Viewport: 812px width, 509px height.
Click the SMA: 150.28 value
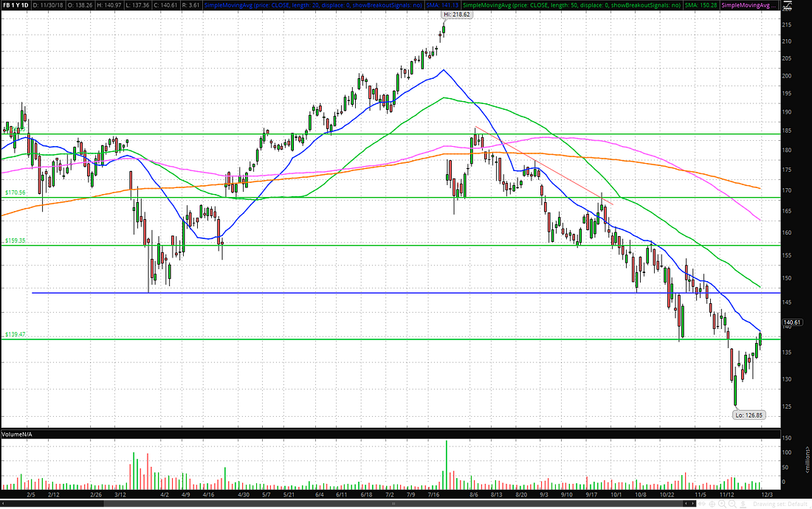(701, 5)
